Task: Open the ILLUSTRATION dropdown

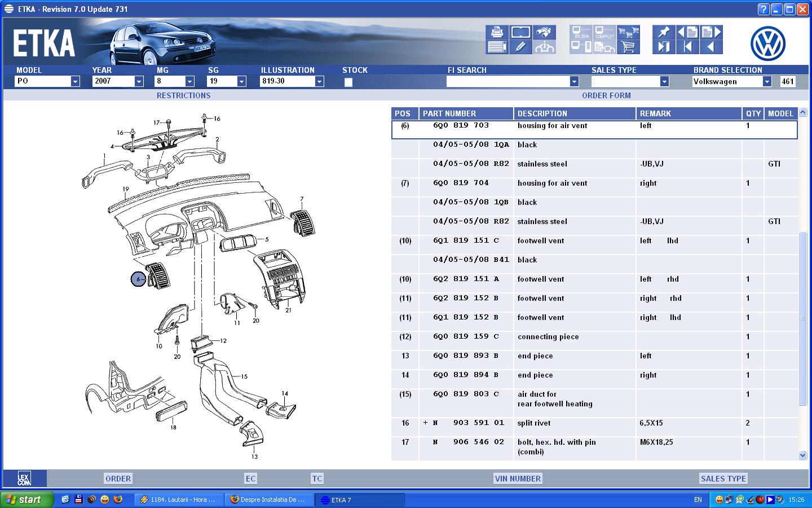Action: (x=319, y=81)
